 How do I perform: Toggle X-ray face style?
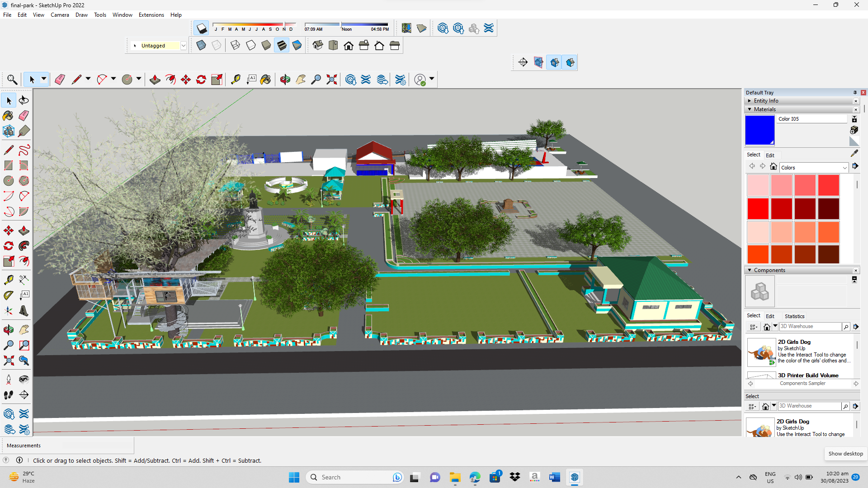201,45
